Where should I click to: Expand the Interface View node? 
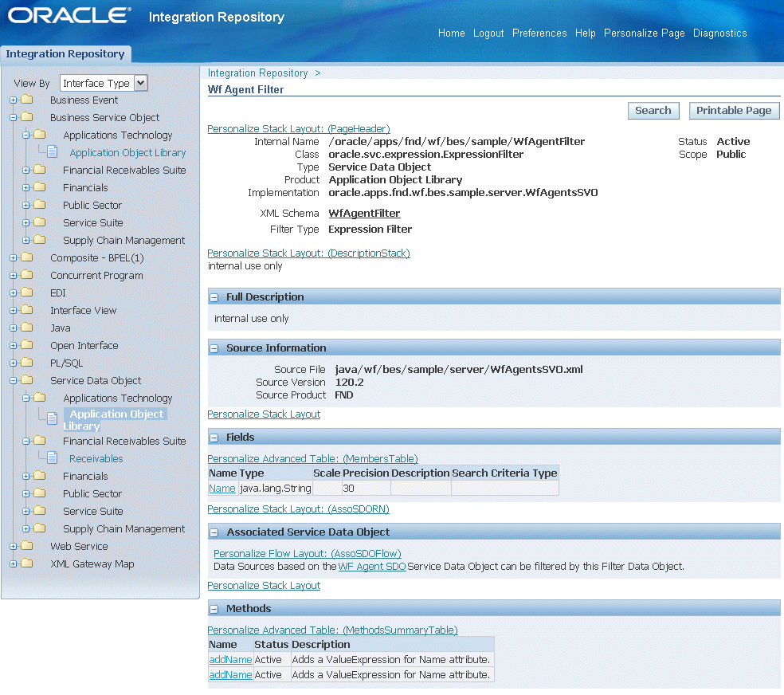pos(13,311)
